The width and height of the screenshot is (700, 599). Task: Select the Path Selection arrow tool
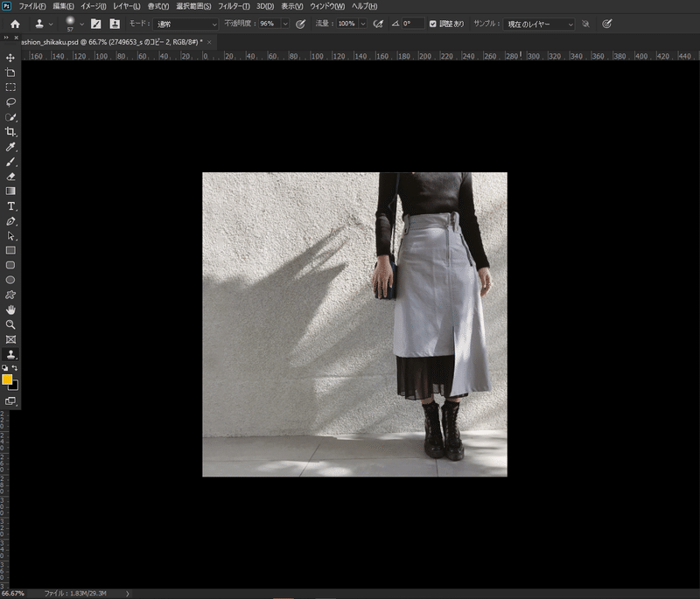tap(10, 235)
